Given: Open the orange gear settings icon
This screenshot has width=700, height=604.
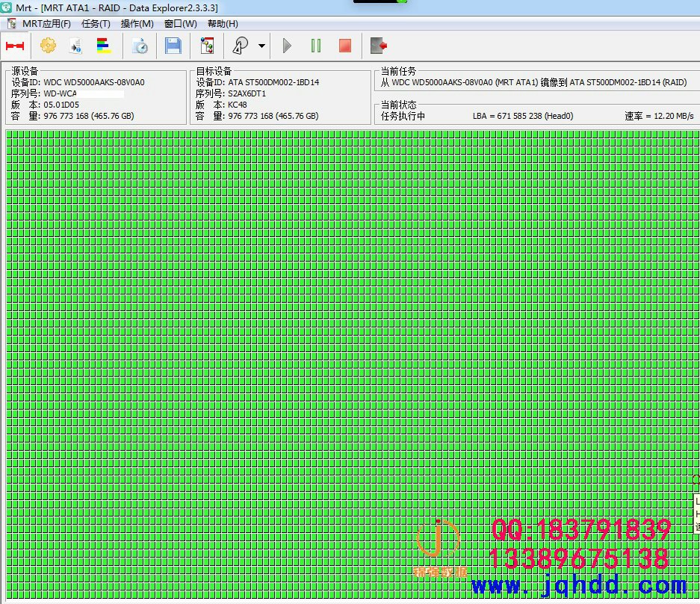Looking at the screenshot, I should (49, 46).
